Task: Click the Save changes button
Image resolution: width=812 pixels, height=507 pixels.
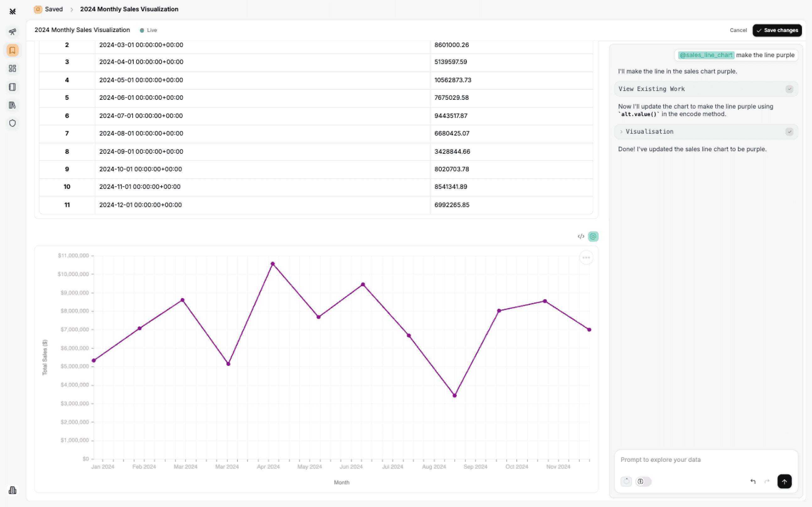Action: coord(777,30)
